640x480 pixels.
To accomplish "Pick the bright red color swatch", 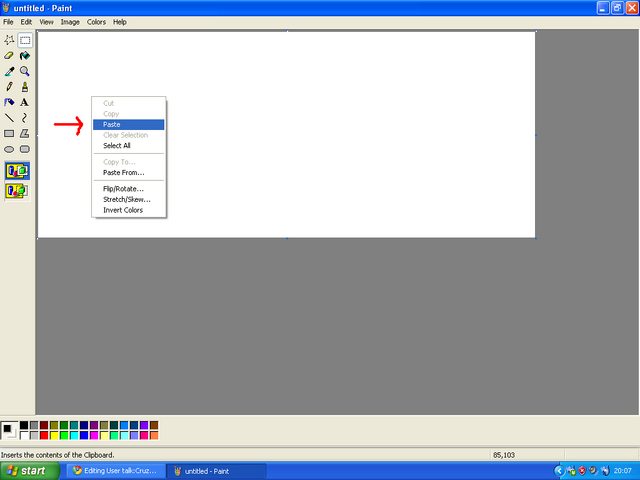I will click(x=44, y=436).
